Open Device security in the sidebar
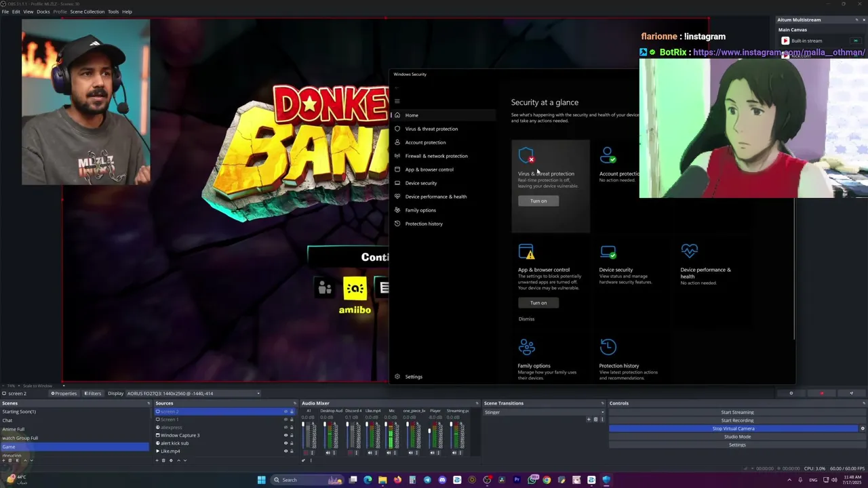Viewport: 868px width, 488px height. (420, 183)
